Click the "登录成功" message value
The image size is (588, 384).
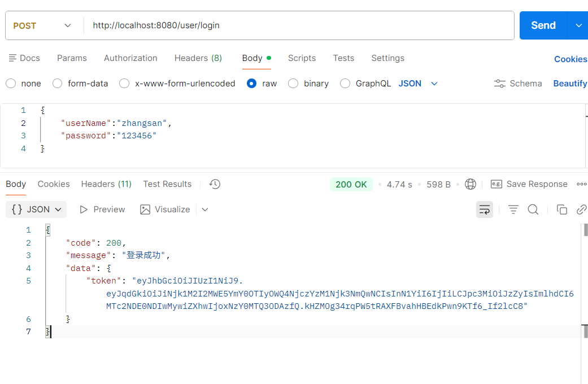coord(143,255)
